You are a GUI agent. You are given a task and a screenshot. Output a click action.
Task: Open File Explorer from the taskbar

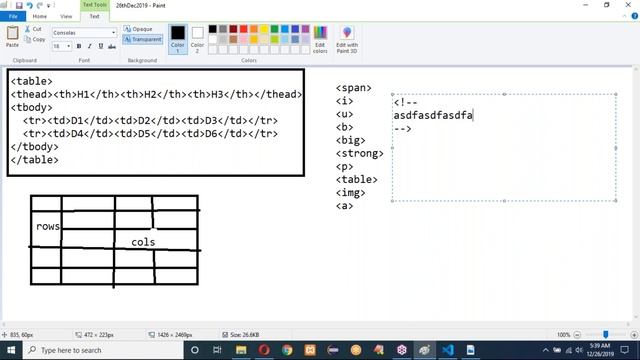click(x=241, y=350)
